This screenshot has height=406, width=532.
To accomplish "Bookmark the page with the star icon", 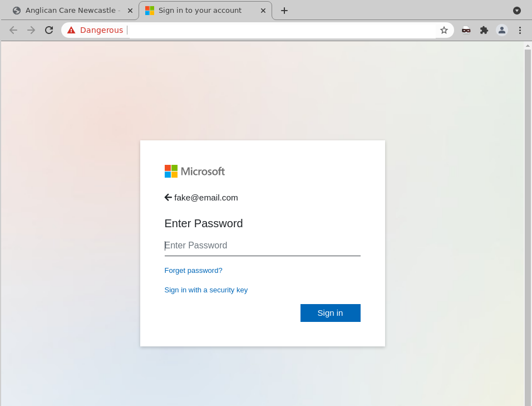I will pyautogui.click(x=444, y=30).
